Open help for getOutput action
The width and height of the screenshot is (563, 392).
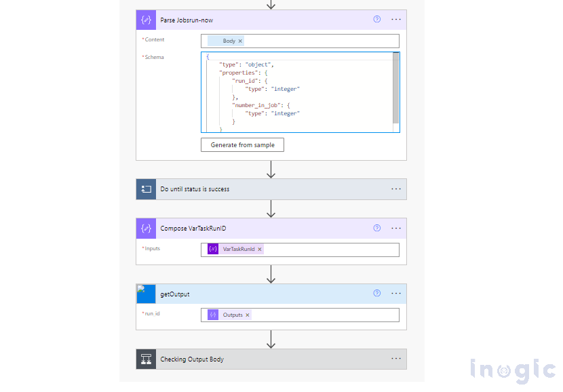click(x=376, y=293)
